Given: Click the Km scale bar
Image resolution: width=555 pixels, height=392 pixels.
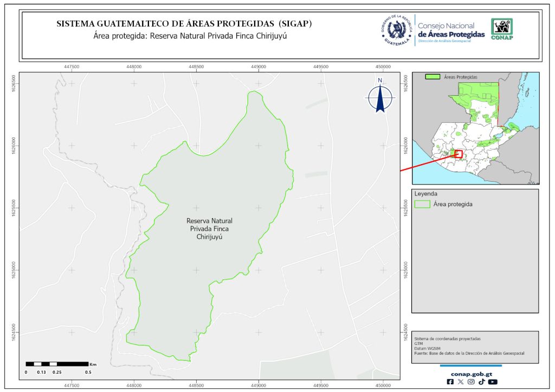Looking at the screenshot, I should click(57, 364).
